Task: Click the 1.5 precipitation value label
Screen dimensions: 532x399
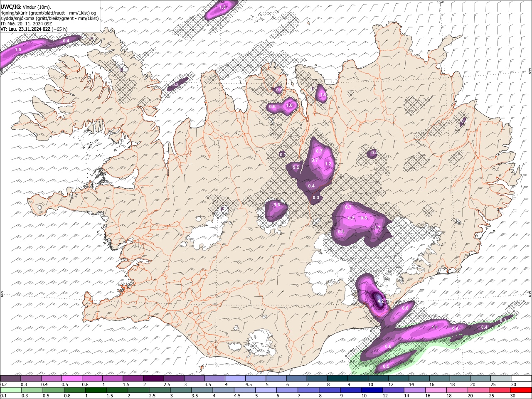Action: pyautogui.click(x=18, y=49)
